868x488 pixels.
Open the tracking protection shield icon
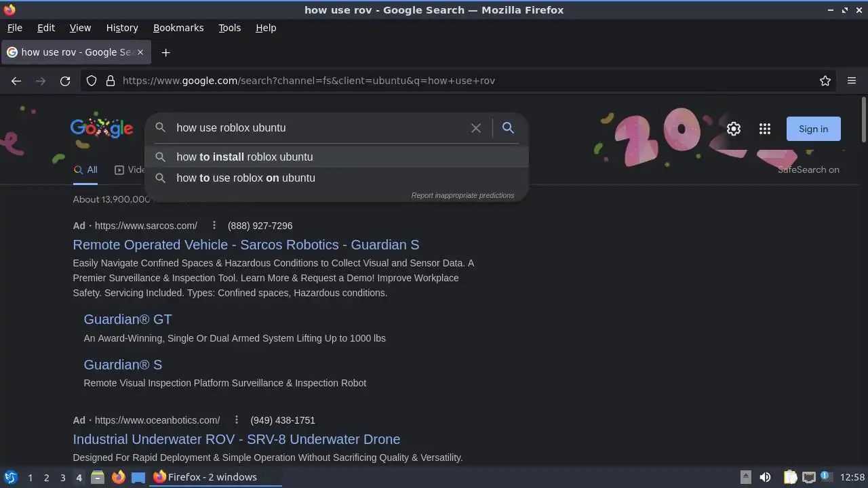point(92,81)
